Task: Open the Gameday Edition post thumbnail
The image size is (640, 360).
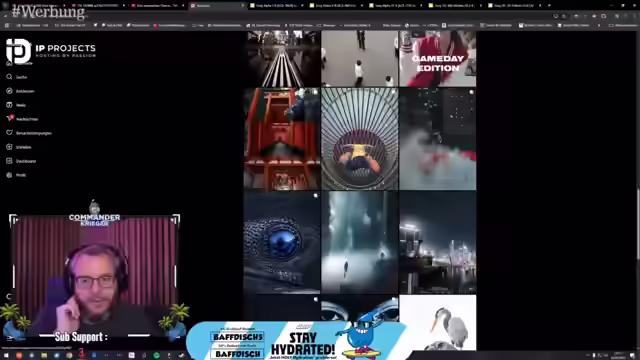Action: tap(438, 59)
